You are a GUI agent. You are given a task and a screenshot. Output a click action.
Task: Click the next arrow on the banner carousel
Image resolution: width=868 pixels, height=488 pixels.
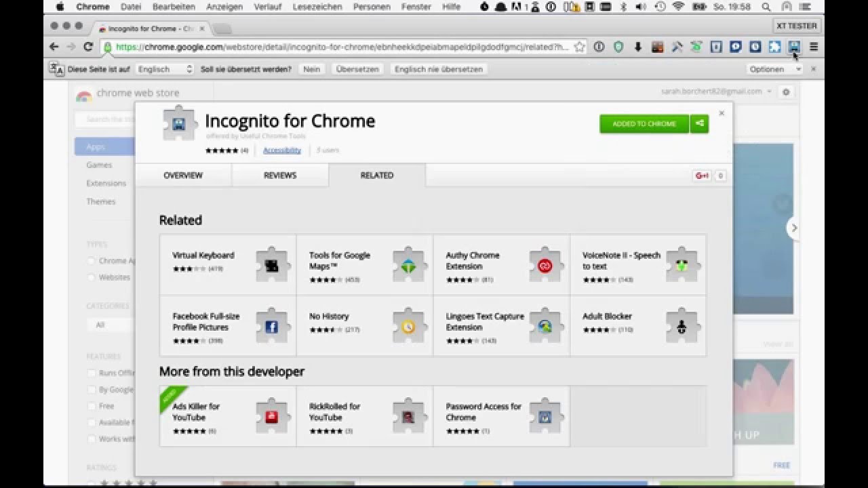coord(794,228)
